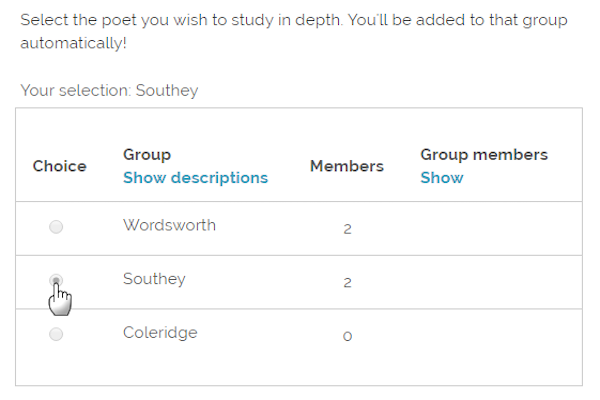Click the 'Your selection: Southey' text

pos(109,90)
